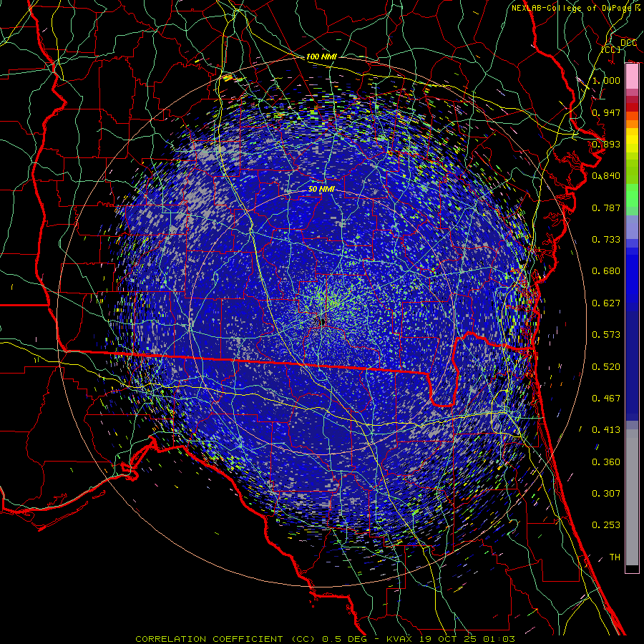
Task: Click the "NEXLAB-College of DuPage" header text
Action: pos(571,8)
